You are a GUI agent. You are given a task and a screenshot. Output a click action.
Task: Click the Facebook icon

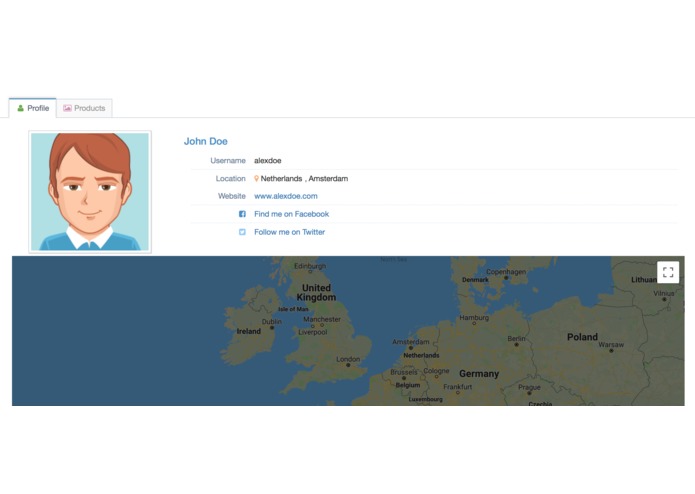[x=242, y=214]
